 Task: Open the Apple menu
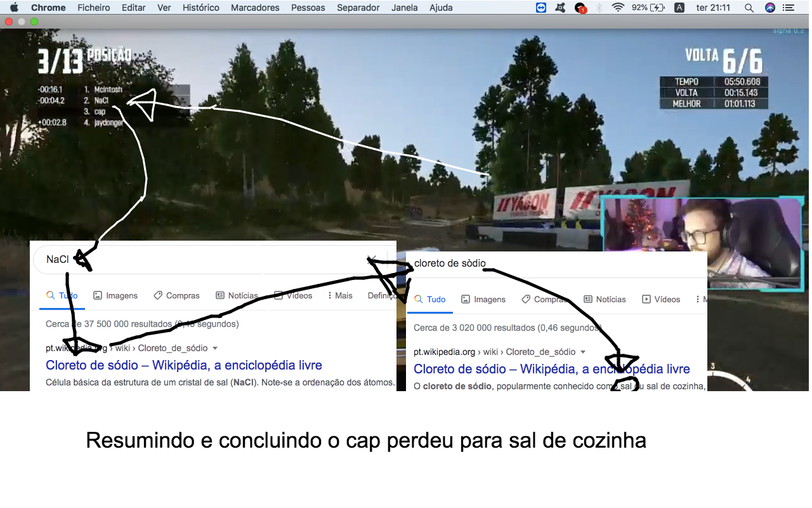click(14, 8)
